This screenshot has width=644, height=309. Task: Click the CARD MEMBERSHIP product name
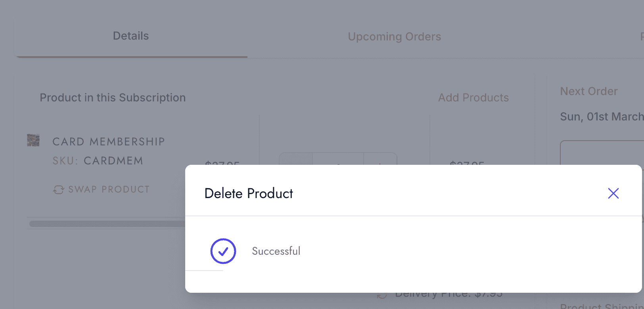coord(109,141)
